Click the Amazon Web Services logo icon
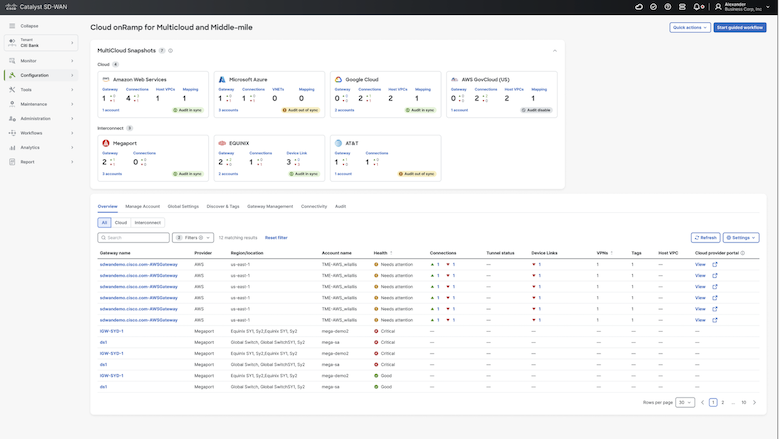Viewport: 780px width, 439px height. [106, 80]
